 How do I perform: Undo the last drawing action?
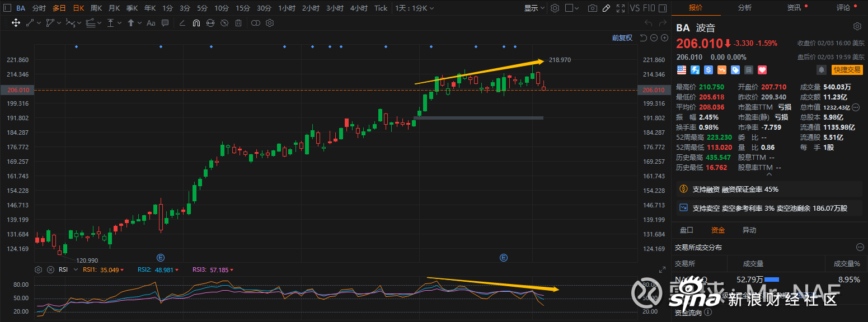tap(649, 23)
